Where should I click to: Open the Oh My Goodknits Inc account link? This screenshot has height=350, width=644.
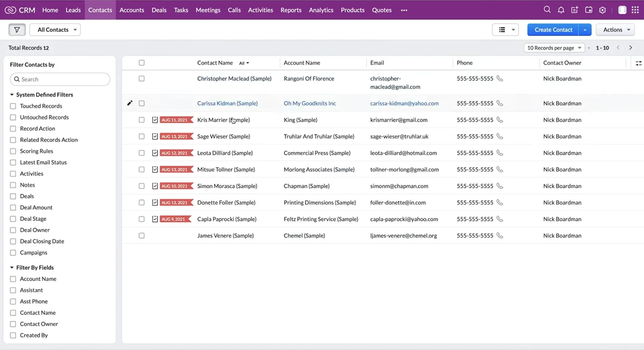[x=309, y=103]
